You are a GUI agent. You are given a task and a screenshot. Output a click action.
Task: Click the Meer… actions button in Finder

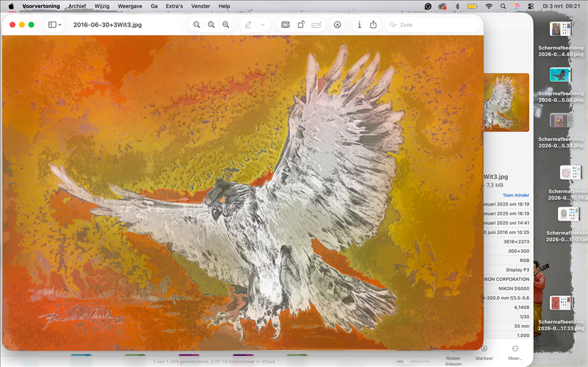click(x=515, y=352)
